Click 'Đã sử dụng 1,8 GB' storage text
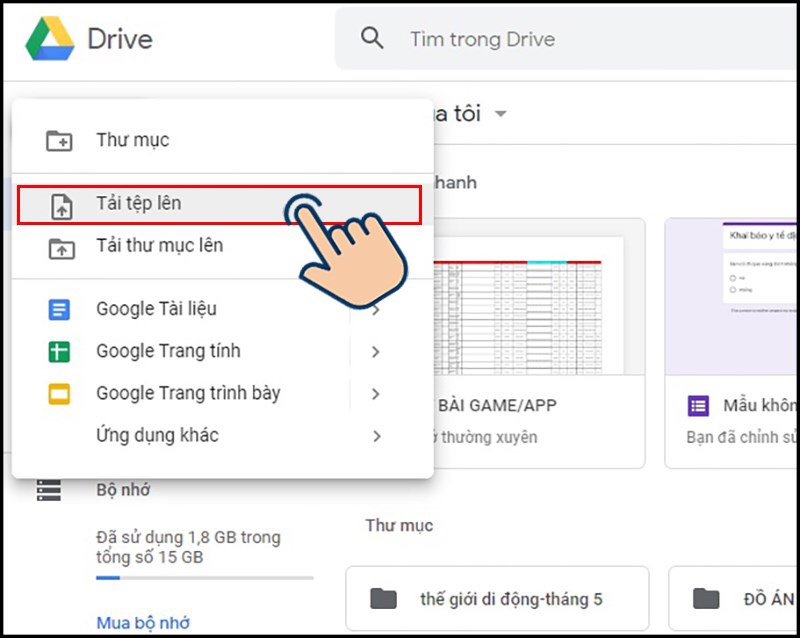Image resolution: width=800 pixels, height=638 pixels. pos(188,547)
